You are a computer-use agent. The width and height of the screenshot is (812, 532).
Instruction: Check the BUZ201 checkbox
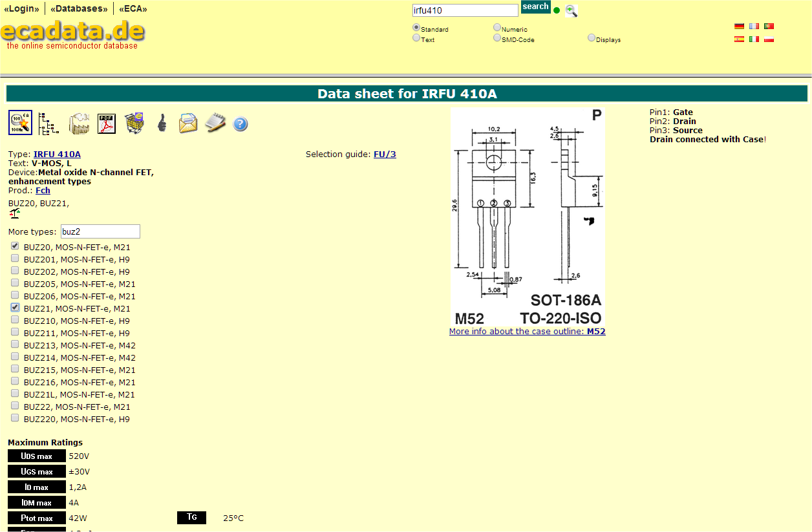click(x=15, y=259)
